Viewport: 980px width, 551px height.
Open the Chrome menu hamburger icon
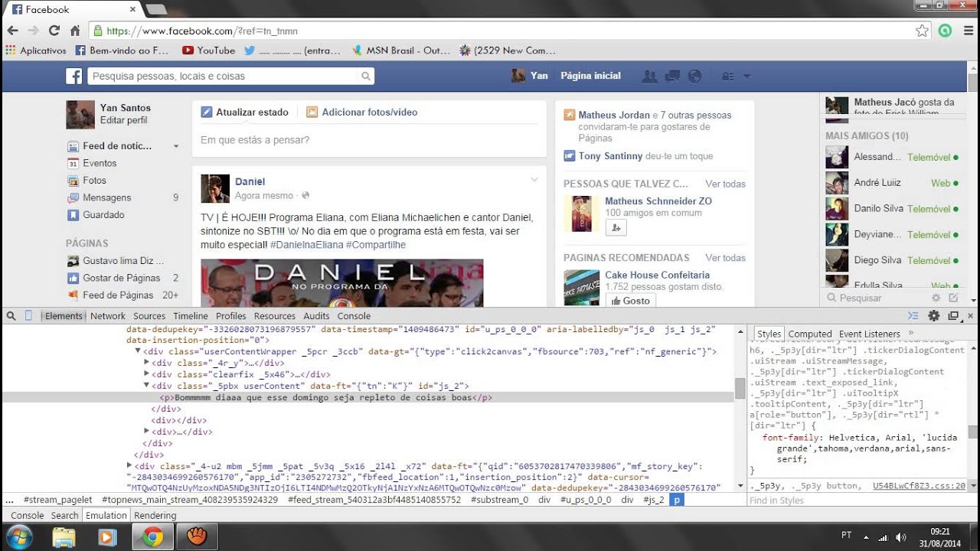coord(969,31)
